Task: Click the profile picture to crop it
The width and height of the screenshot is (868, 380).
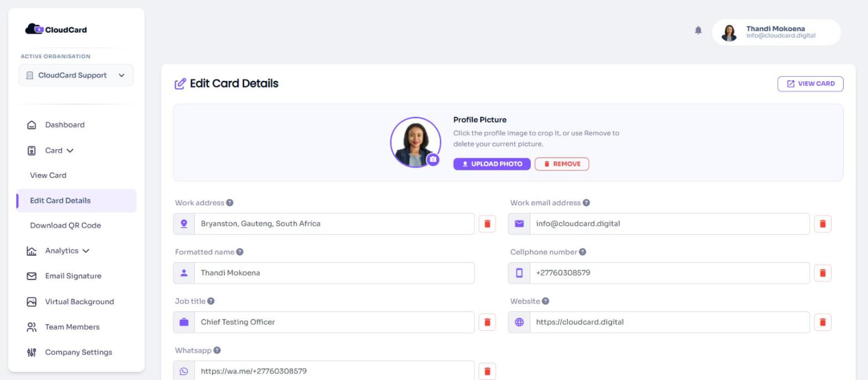Action: click(x=416, y=142)
